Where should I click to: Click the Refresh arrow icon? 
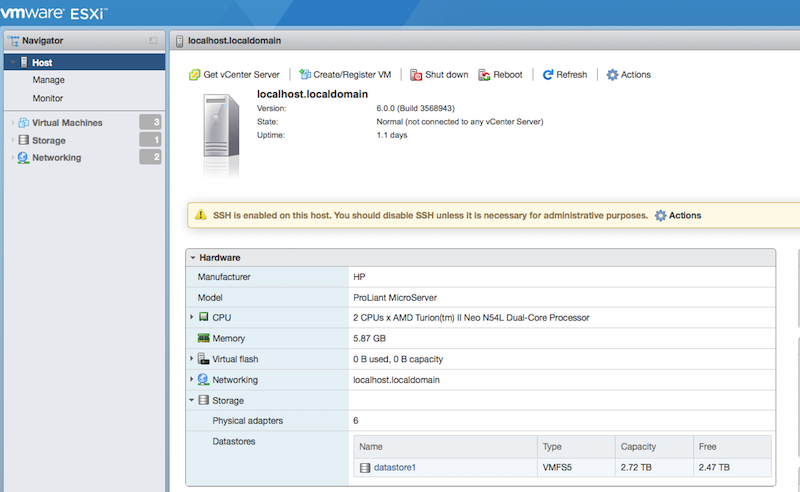click(547, 75)
